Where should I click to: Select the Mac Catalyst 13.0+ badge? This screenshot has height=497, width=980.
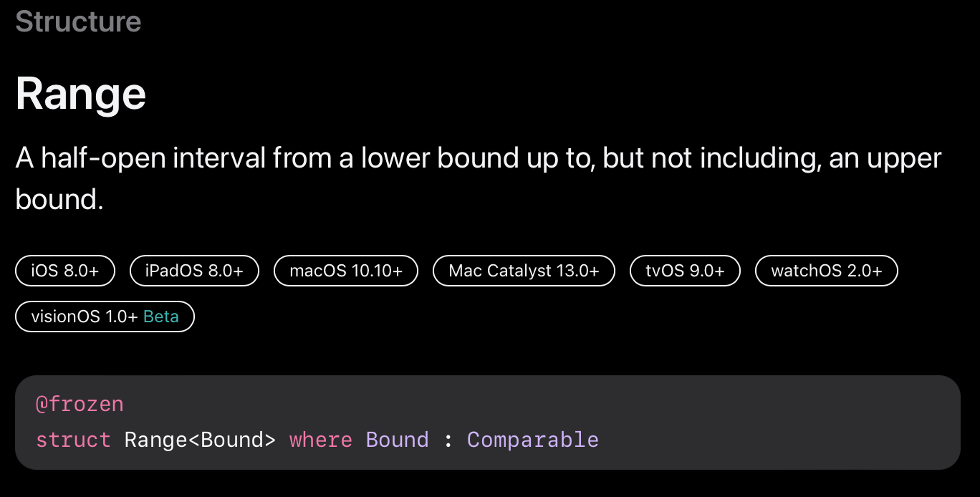(524, 271)
